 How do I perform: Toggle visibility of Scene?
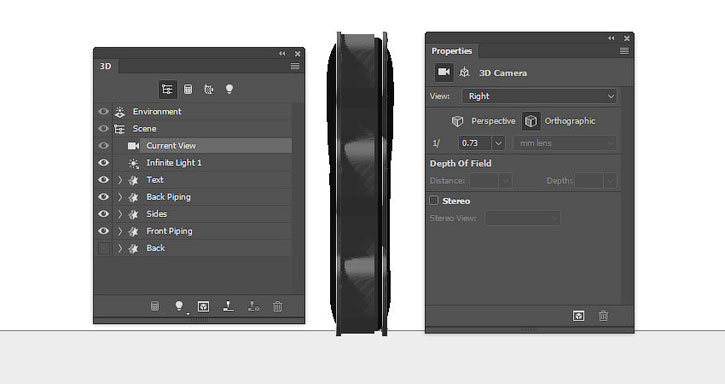click(x=104, y=129)
